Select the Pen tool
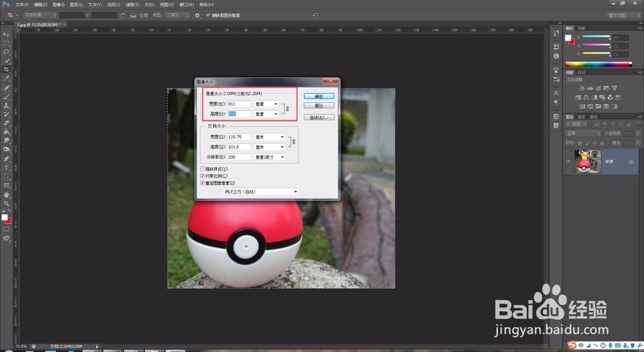The image size is (644, 352). tap(6, 159)
